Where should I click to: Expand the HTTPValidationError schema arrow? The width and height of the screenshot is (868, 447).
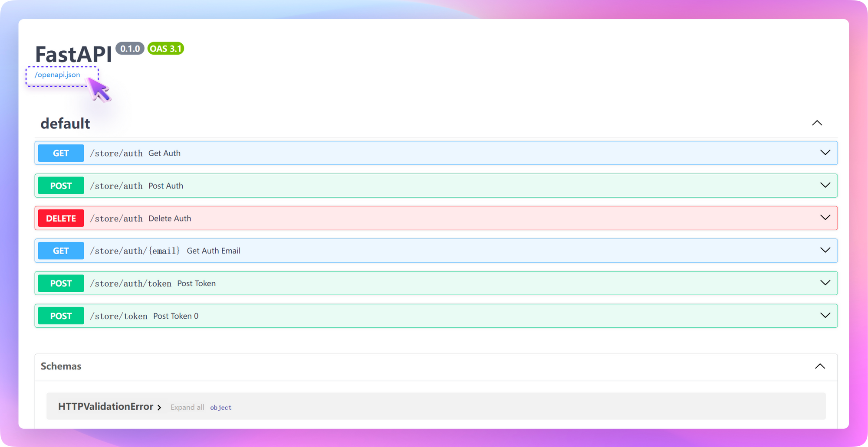click(x=159, y=408)
